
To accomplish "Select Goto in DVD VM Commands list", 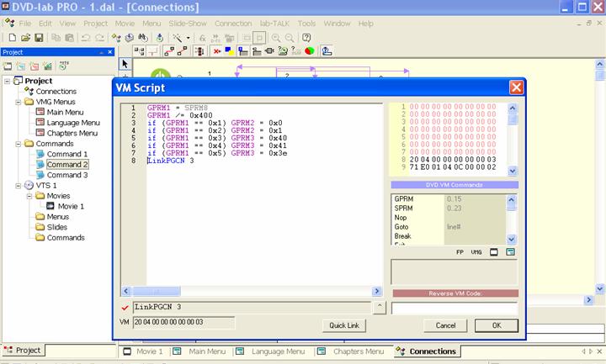I will point(401,227).
